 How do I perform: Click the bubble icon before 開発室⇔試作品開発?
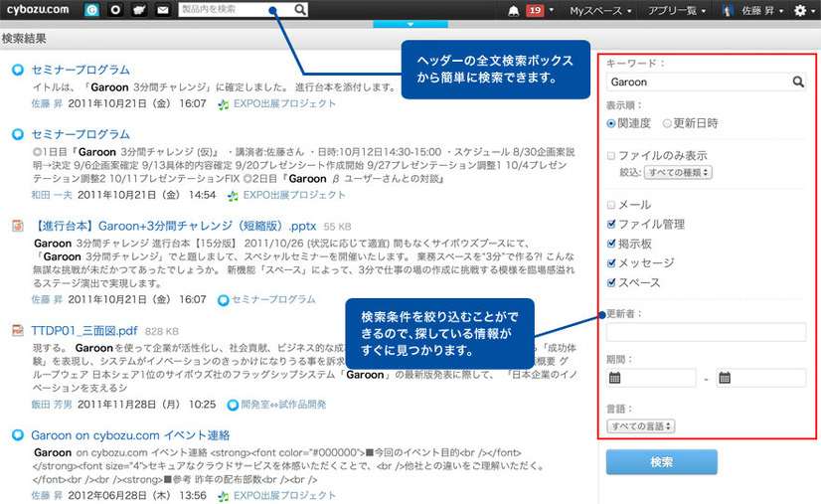click(233, 405)
